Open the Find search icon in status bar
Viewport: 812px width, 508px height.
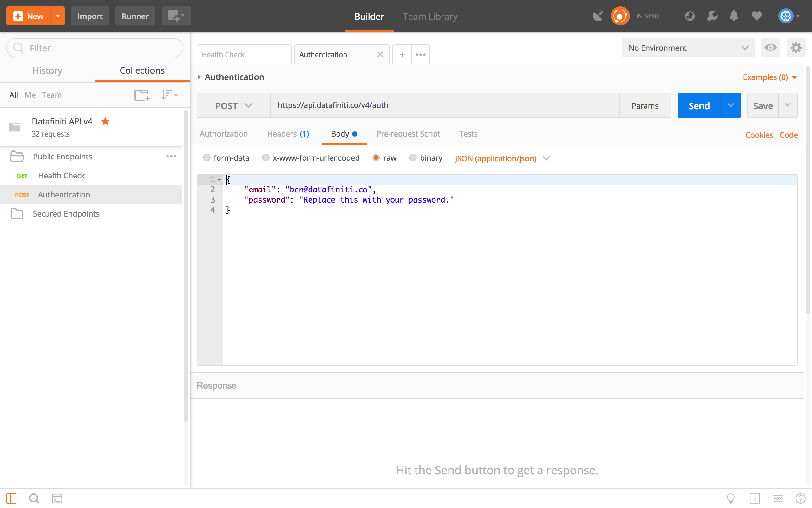point(34,498)
